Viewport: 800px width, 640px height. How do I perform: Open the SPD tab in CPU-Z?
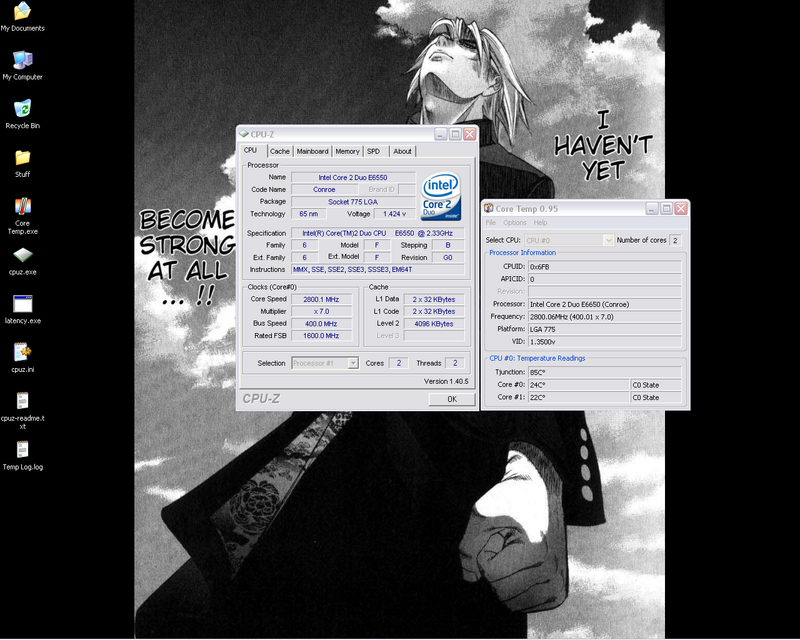373,152
